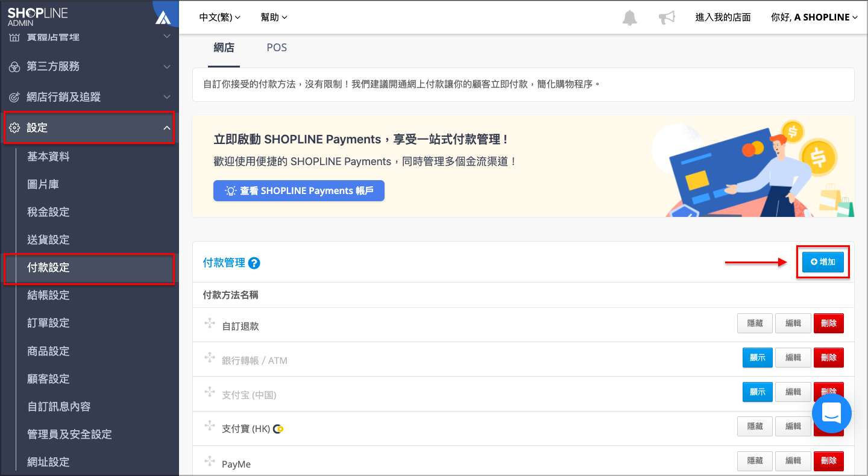This screenshot has height=476, width=868.
Task: Click the coin badge next to 支付寶 (HK)
Action: click(278, 429)
